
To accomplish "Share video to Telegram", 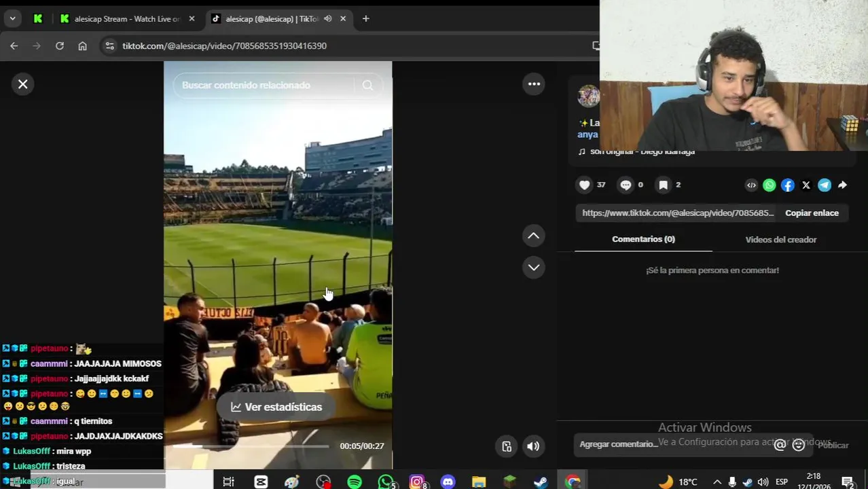I will 825,185.
